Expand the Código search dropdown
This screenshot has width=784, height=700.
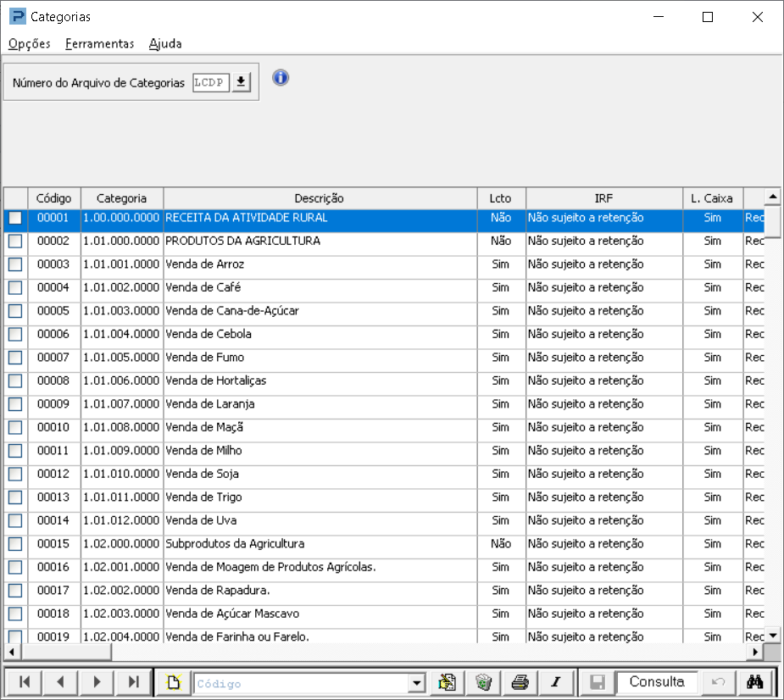coord(416,682)
